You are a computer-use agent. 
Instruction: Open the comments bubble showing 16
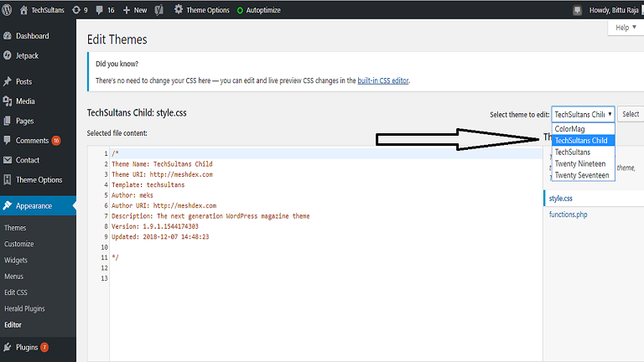click(x=100, y=10)
